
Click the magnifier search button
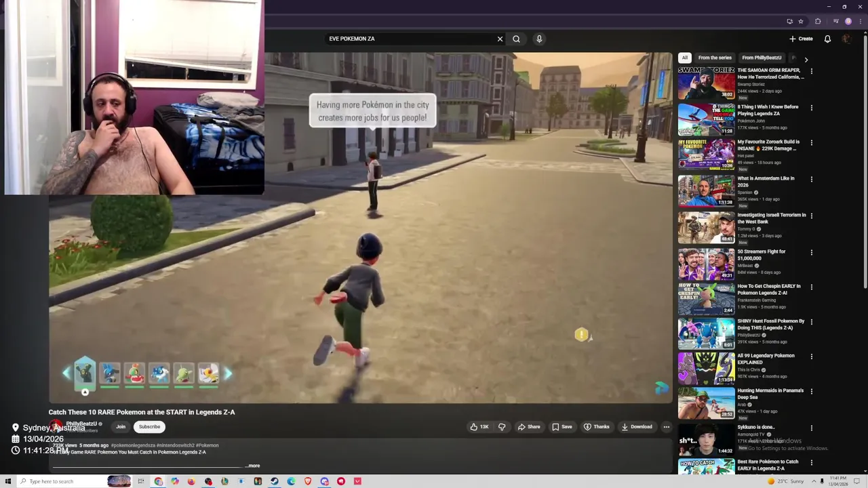(x=516, y=39)
